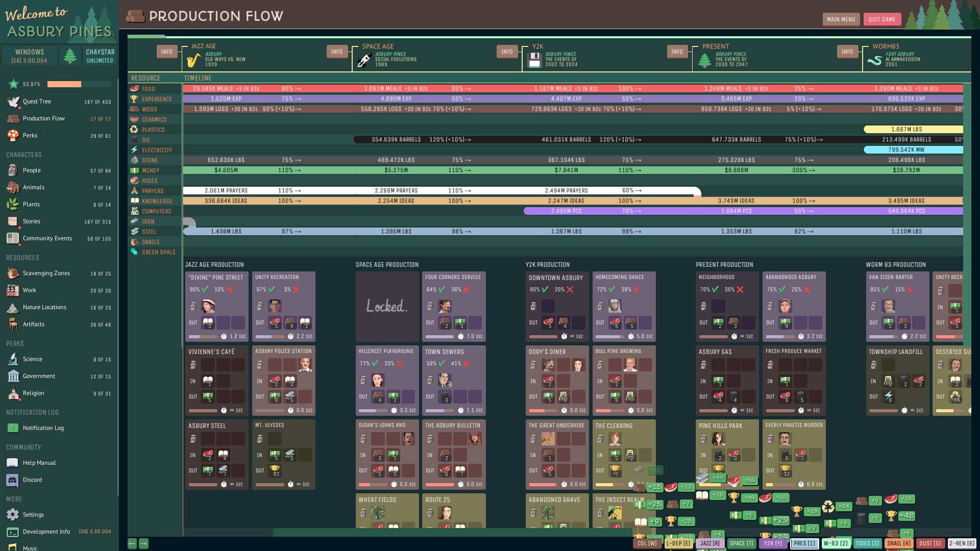
Task: Click the Quit Game button
Action: 883,19
